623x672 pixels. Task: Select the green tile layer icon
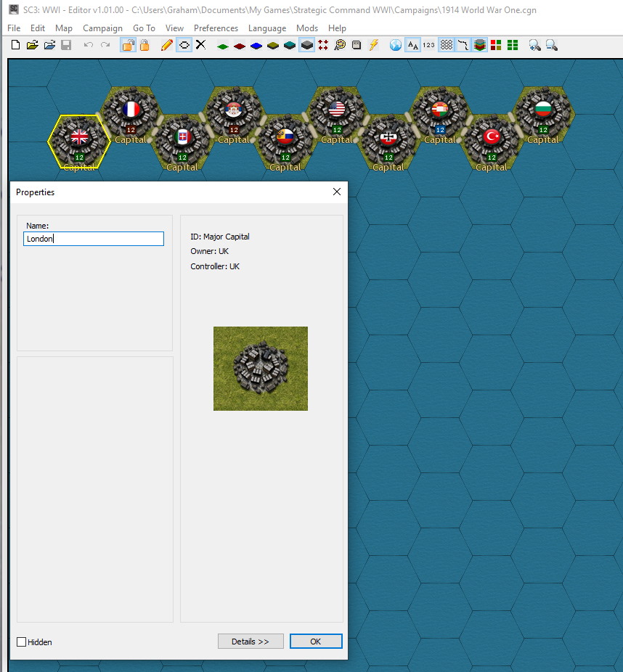point(222,46)
